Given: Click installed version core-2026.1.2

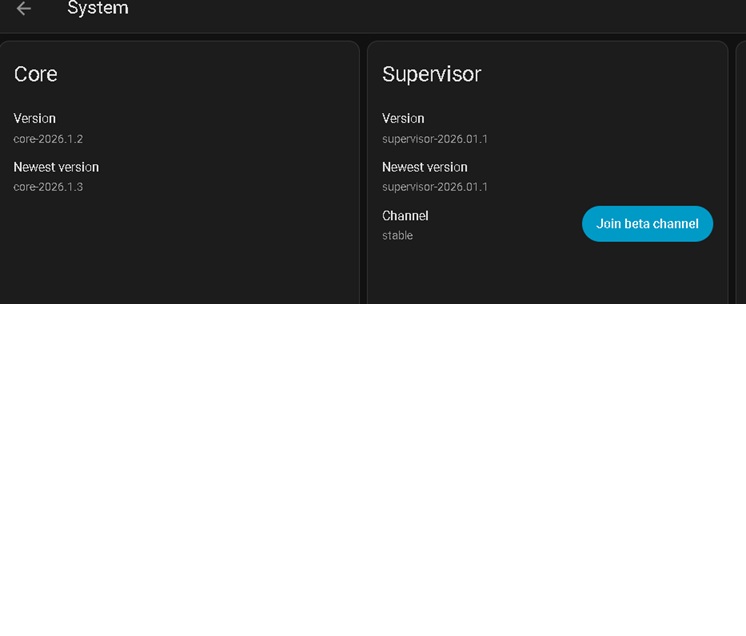Looking at the screenshot, I should pyautogui.click(x=48, y=139).
